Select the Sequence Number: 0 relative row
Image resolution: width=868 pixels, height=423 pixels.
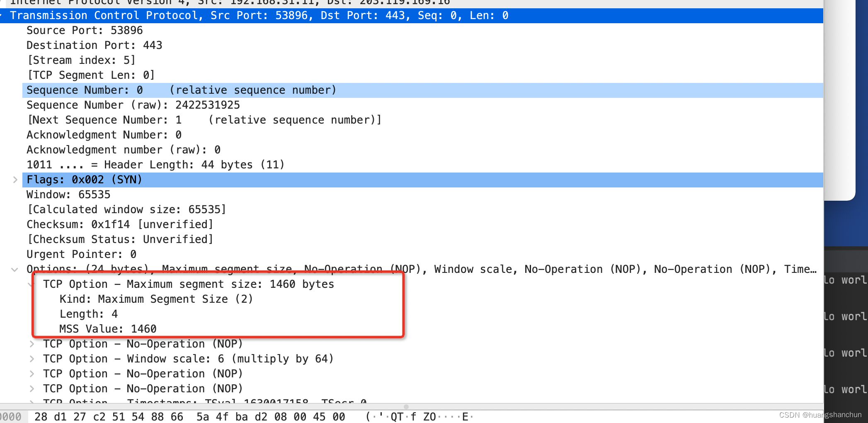pyautogui.click(x=423, y=90)
